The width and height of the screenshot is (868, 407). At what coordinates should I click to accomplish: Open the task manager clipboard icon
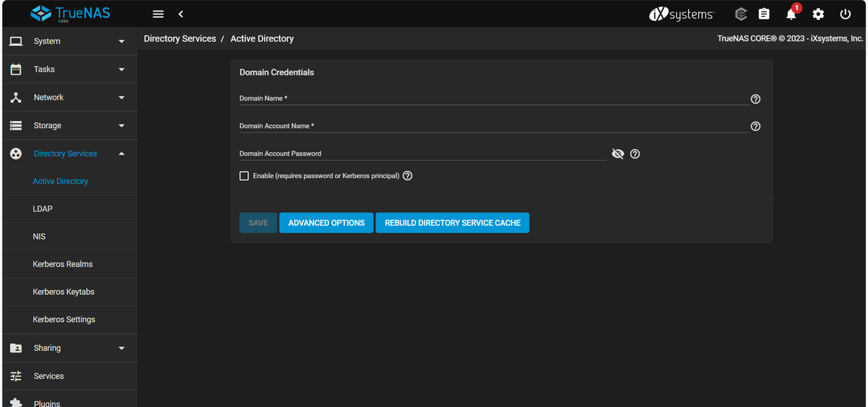point(764,14)
